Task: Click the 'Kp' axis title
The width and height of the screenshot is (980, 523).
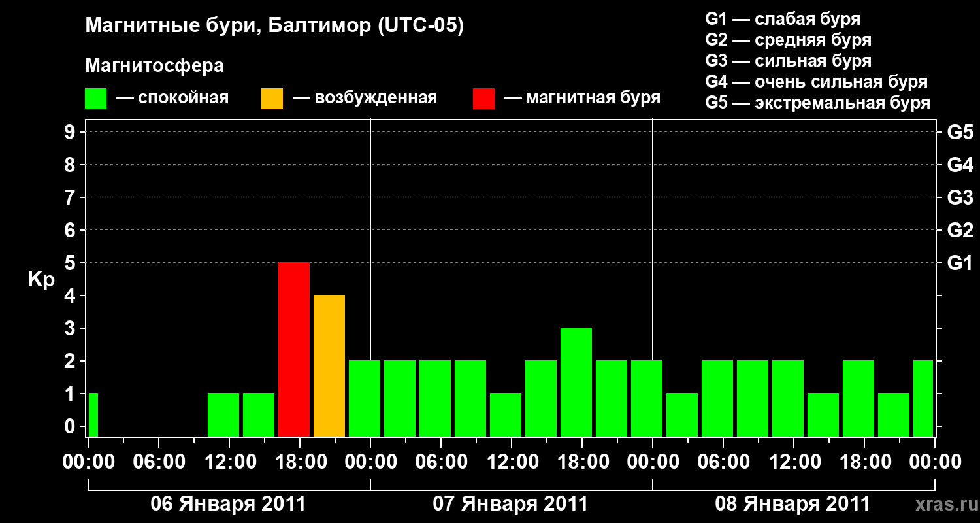Action: (x=41, y=280)
